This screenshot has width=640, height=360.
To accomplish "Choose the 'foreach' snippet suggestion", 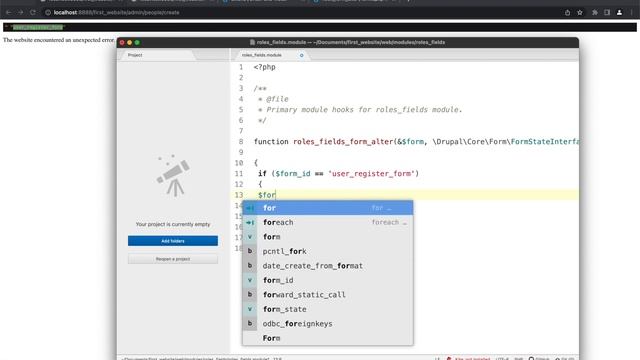I will point(328,222).
